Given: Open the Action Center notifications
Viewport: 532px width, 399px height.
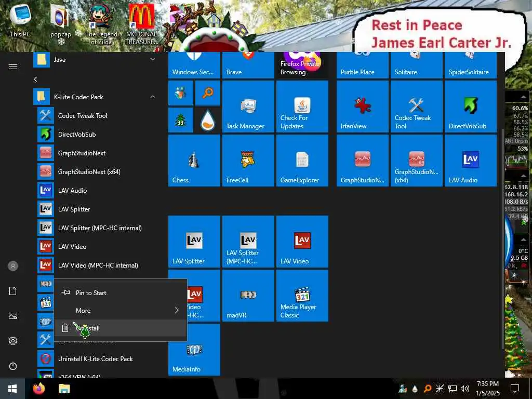Looking at the screenshot, I should click(515, 389).
